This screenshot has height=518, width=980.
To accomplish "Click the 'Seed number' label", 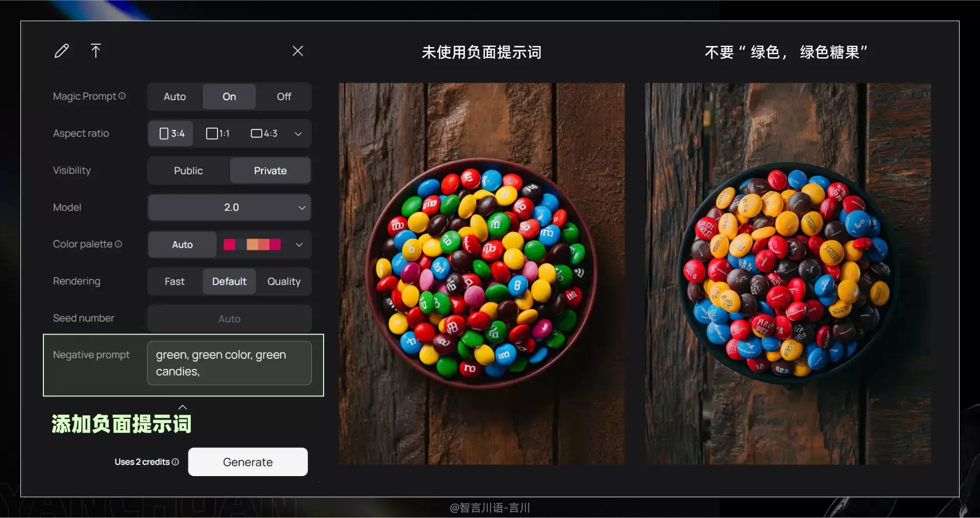I will (84, 318).
